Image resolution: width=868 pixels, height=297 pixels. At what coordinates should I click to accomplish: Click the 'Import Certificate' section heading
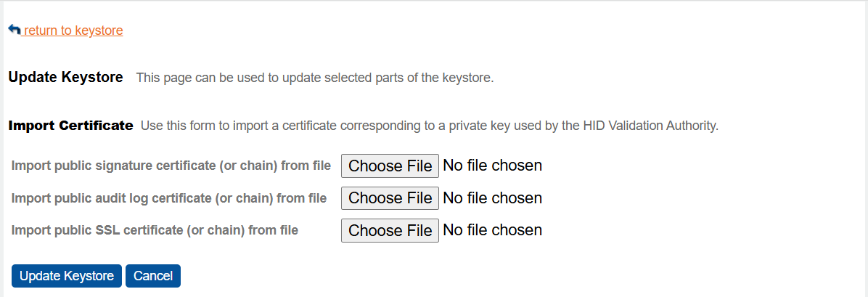[x=70, y=126]
